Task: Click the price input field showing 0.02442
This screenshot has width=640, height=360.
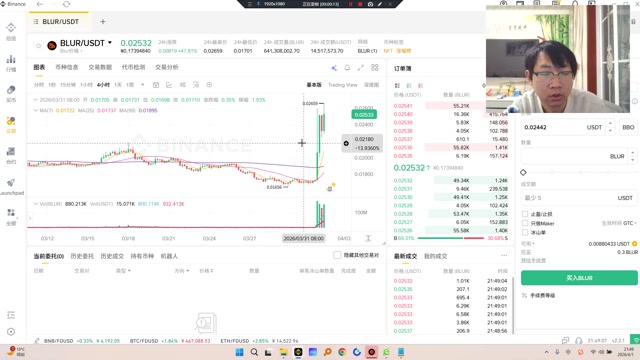Action: click(x=568, y=127)
